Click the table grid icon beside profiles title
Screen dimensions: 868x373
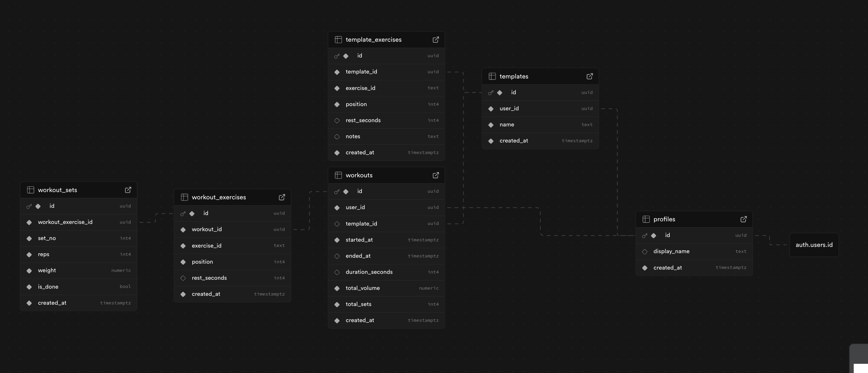(646, 219)
